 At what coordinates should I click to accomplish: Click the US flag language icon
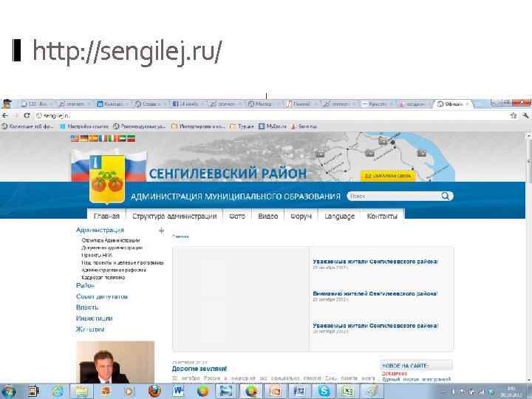pyautogui.click(x=75, y=138)
